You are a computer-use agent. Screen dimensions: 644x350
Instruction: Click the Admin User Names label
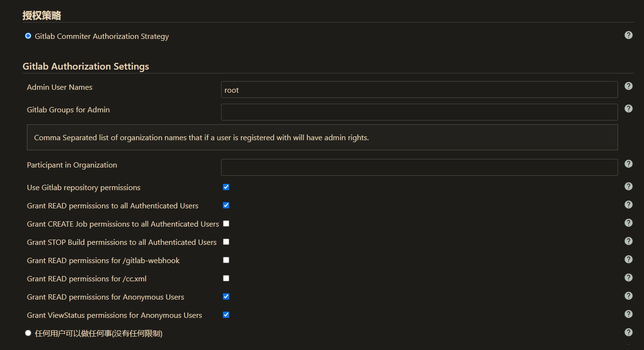(60, 87)
